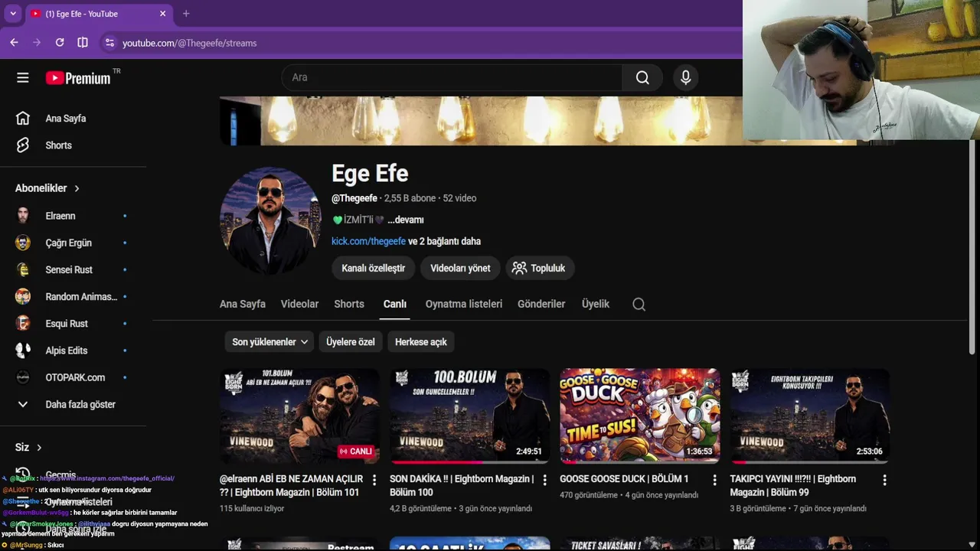980x551 pixels.
Task: Click the Ana Sayfa home icon in sidebar
Action: point(23,118)
